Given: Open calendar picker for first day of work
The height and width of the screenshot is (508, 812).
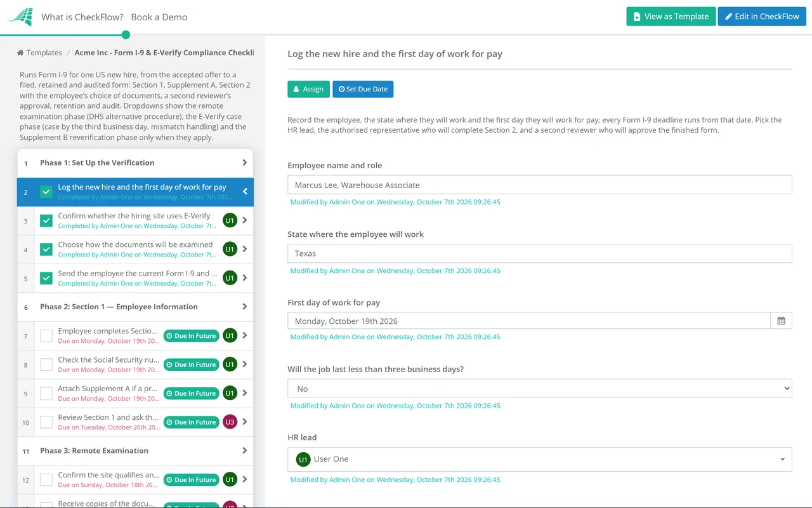Looking at the screenshot, I should point(781,321).
